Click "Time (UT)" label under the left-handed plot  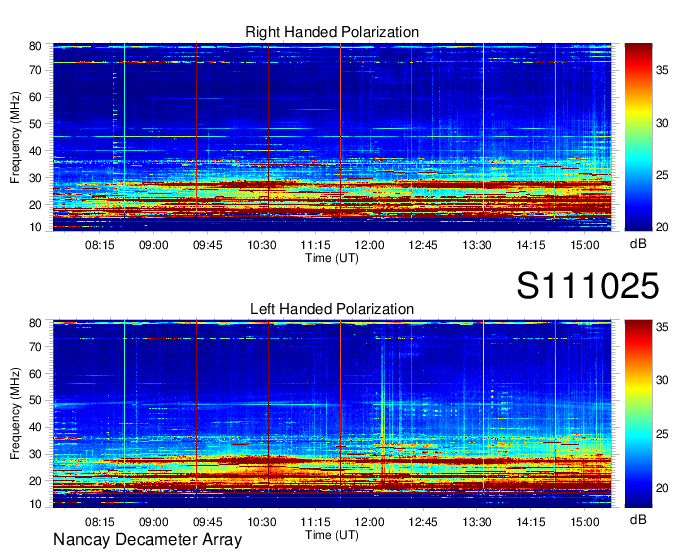click(x=332, y=535)
